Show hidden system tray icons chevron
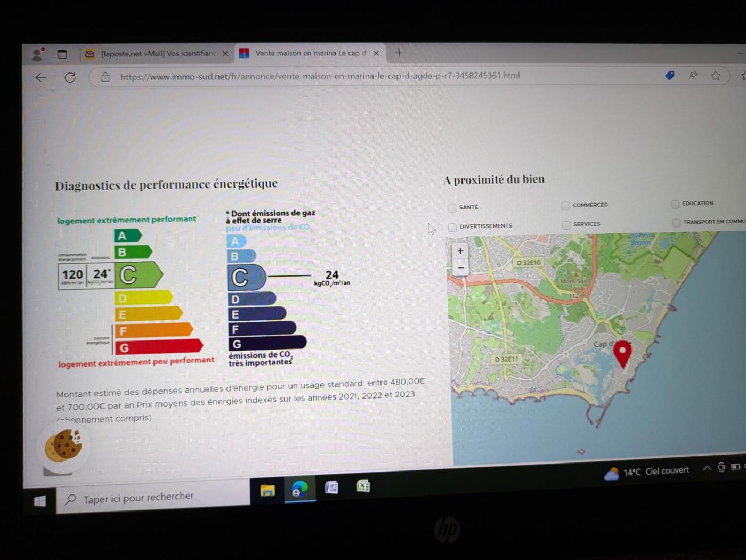Image resolution: width=746 pixels, height=560 pixels. 707,468
